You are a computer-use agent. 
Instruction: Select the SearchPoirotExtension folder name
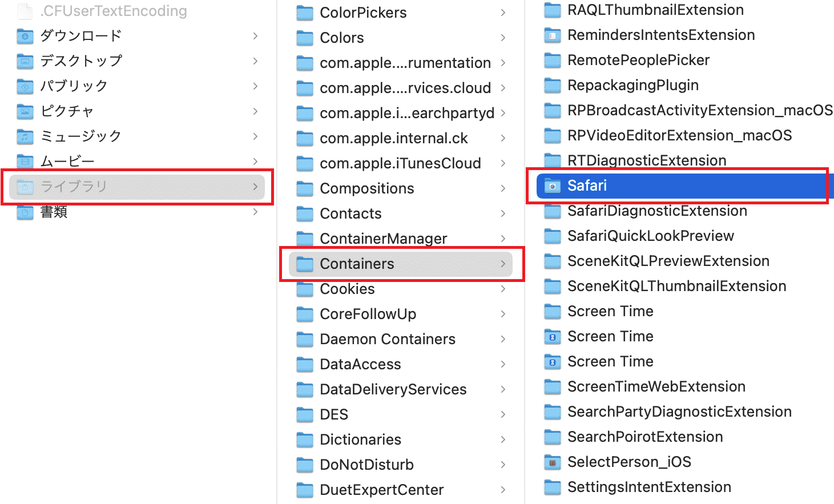pos(645,437)
